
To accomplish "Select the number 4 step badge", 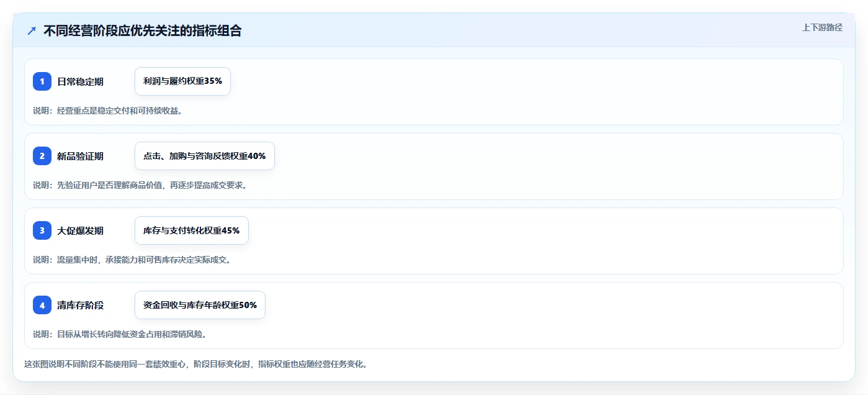I will (x=42, y=305).
